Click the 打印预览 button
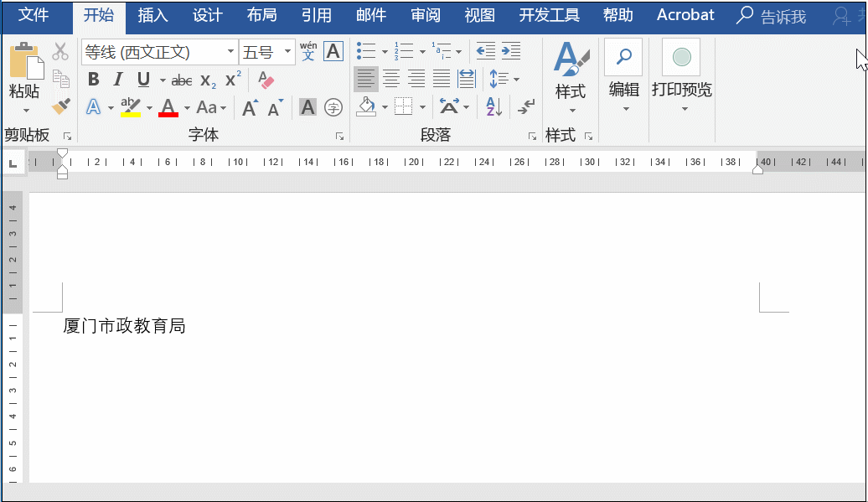868x502 pixels. 681,75
